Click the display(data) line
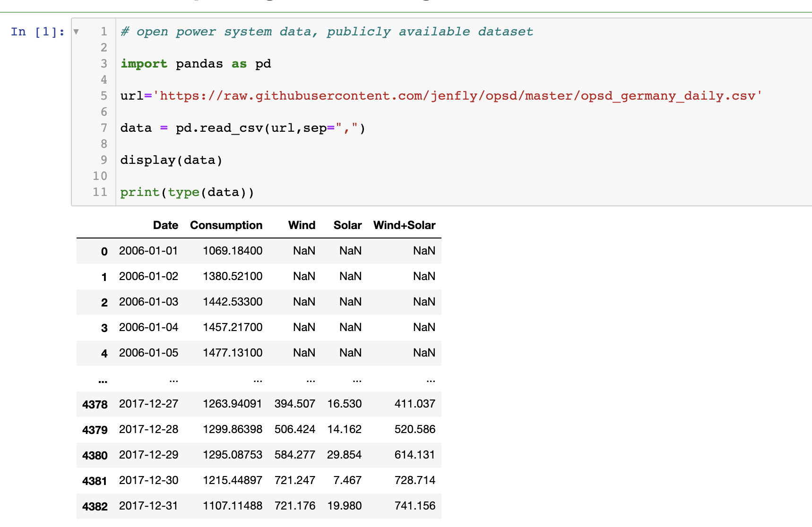Image resolution: width=812 pixels, height=527 pixels. (x=171, y=160)
